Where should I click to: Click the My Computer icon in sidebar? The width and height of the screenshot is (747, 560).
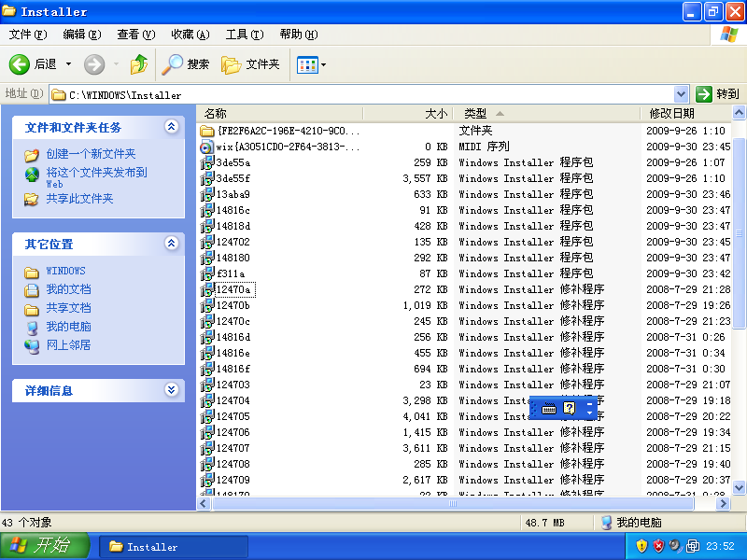click(32, 328)
